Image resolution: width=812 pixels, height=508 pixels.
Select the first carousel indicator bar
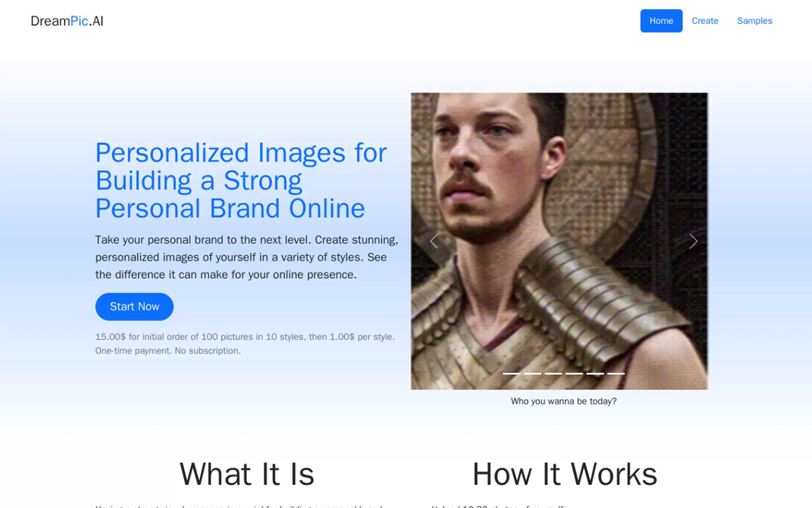(511, 373)
